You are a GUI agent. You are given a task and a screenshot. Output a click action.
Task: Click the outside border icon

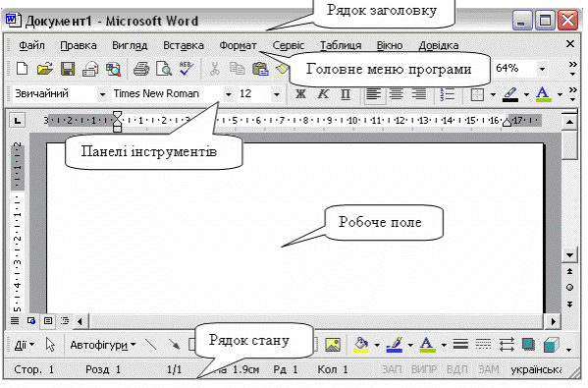(477, 94)
